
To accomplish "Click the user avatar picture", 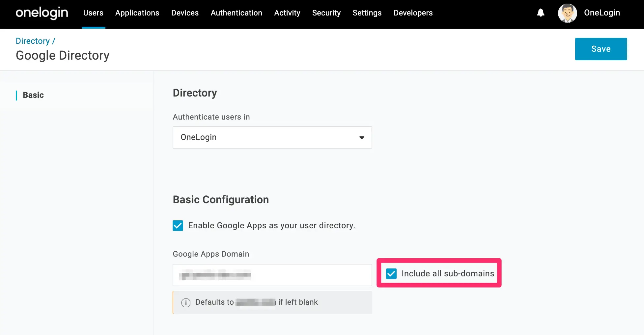I will 567,13.
